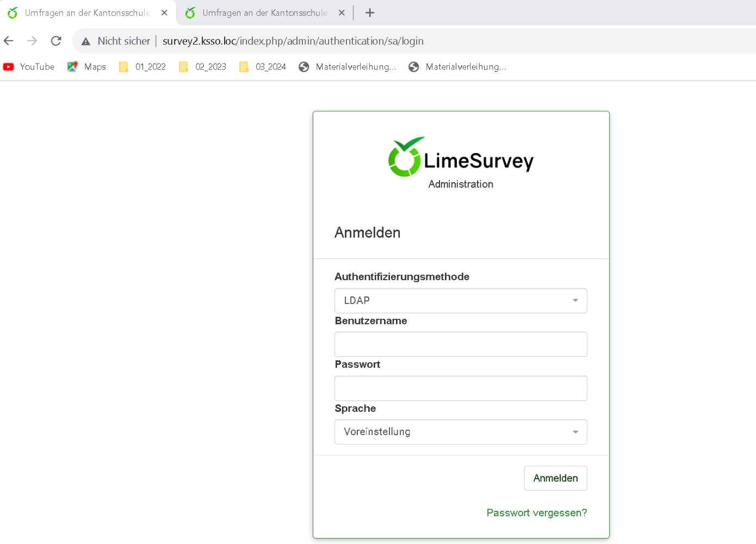The image size is (756, 544).
Task: Open a new browser tab
Action: coord(370,13)
